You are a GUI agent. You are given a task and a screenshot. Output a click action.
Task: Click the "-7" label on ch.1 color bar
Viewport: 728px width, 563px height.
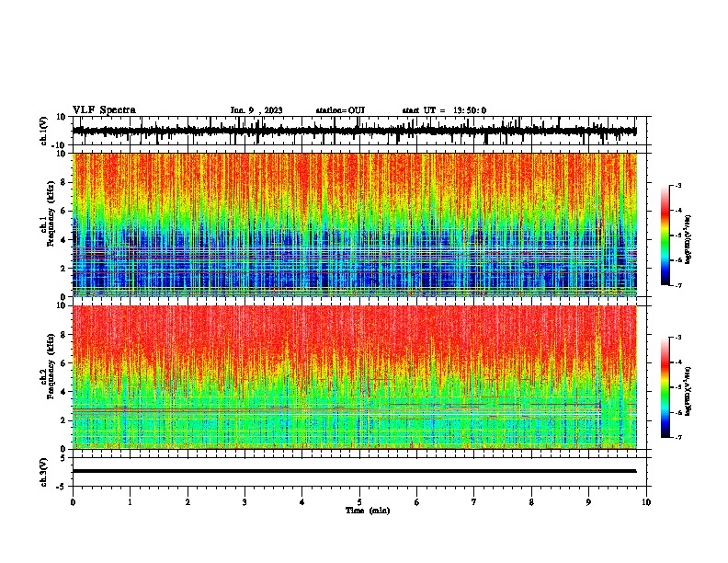[677, 285]
